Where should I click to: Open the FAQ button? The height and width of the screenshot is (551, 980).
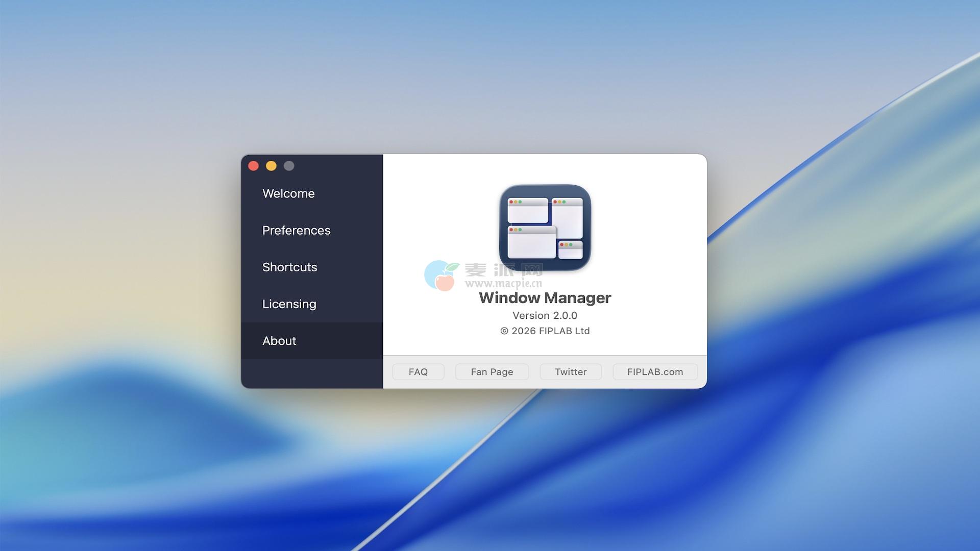[418, 372]
